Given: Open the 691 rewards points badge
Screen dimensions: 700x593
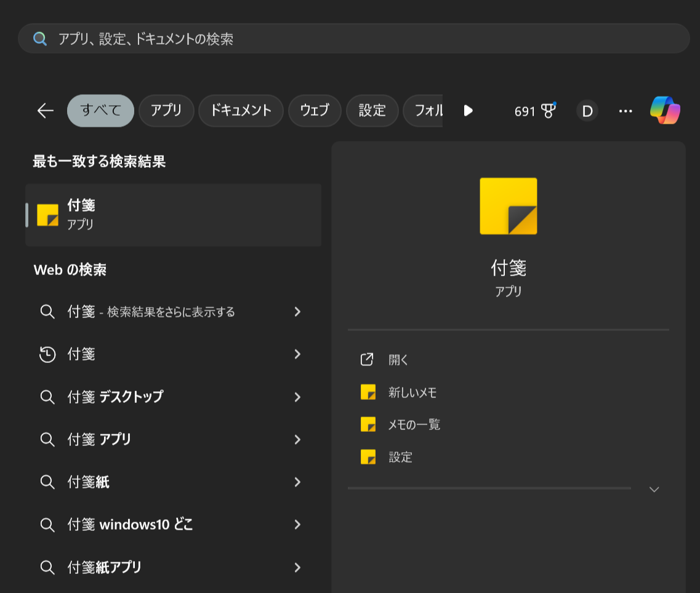Looking at the screenshot, I should pyautogui.click(x=535, y=111).
